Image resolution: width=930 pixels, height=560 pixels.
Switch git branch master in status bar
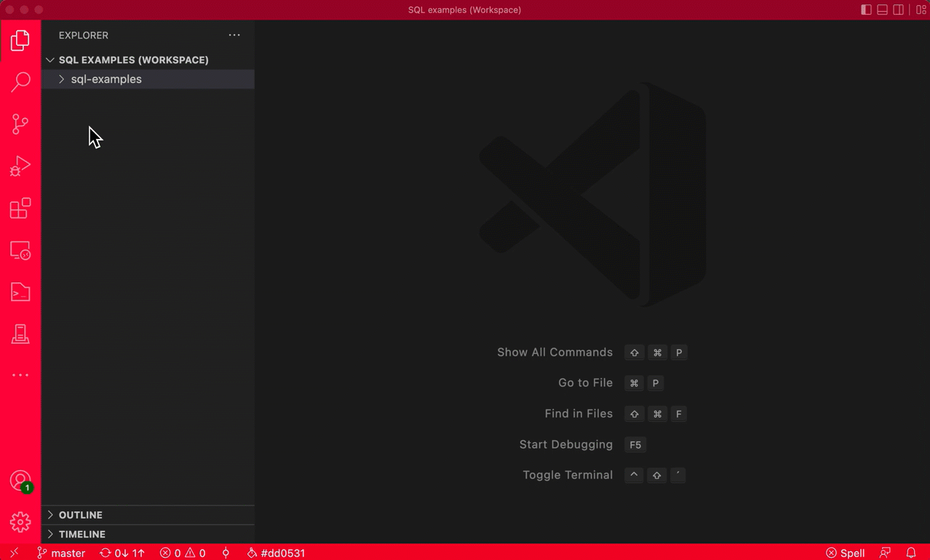coord(61,553)
